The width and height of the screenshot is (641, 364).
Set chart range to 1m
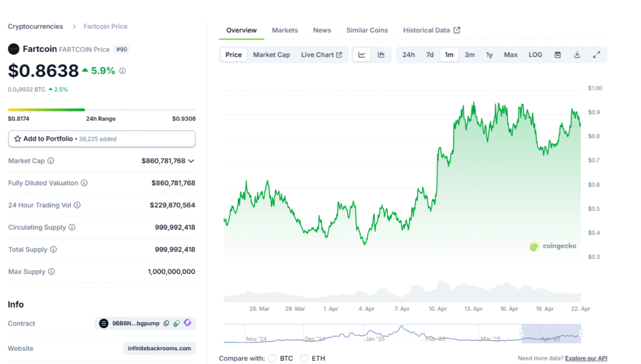tap(449, 55)
